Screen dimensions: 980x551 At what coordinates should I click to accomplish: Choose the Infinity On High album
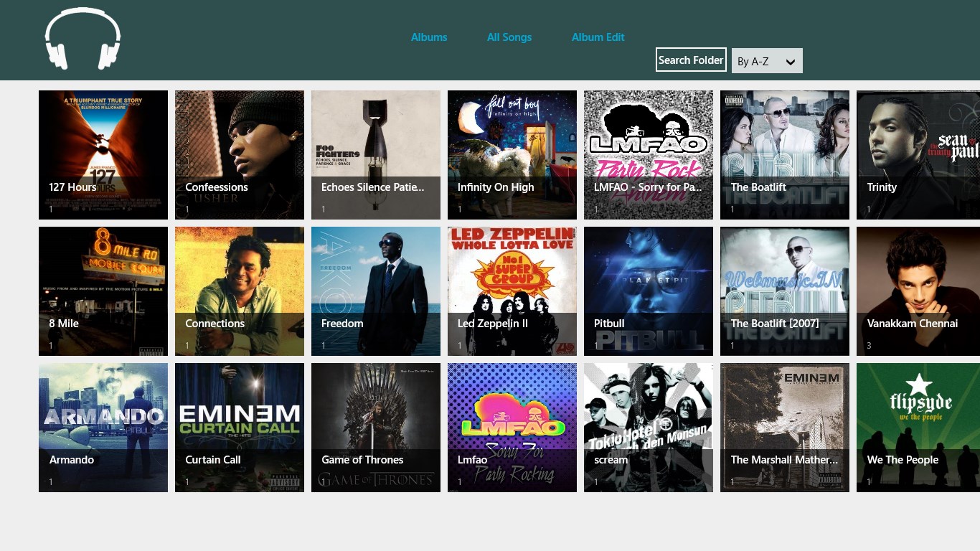coord(512,155)
